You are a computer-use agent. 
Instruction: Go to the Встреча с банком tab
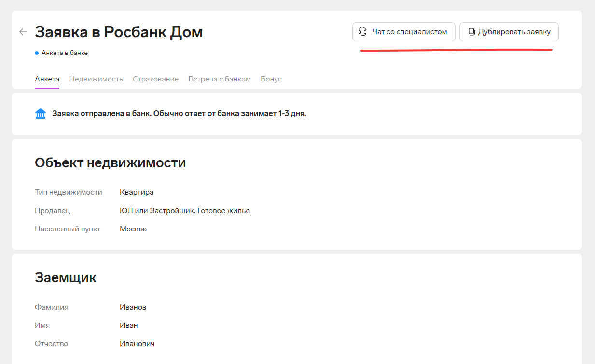click(220, 79)
